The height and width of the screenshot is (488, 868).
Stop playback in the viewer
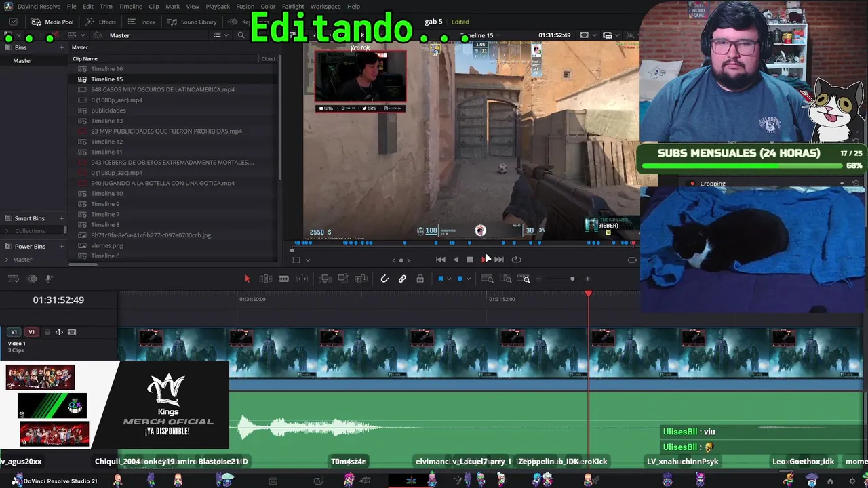pyautogui.click(x=470, y=260)
